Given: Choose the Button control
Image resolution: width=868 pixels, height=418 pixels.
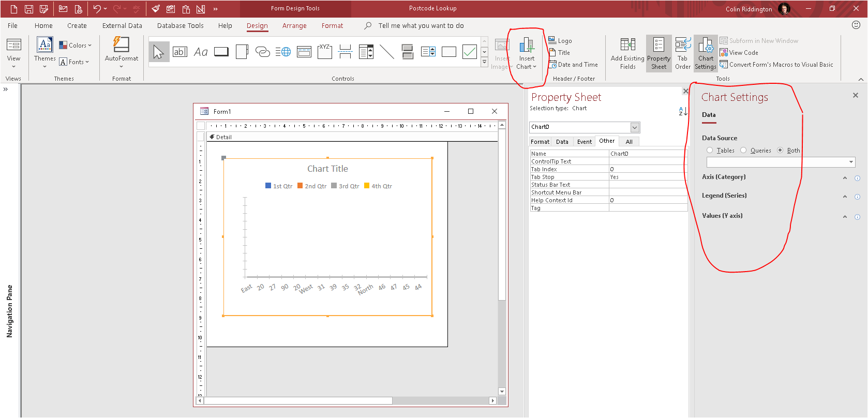Looking at the screenshot, I should tap(221, 51).
